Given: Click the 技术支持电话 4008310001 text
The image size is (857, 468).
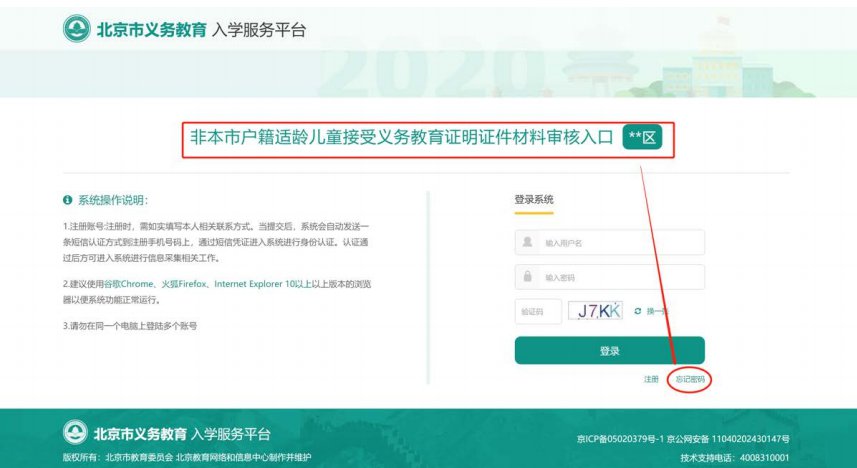Looking at the screenshot, I should [735, 458].
